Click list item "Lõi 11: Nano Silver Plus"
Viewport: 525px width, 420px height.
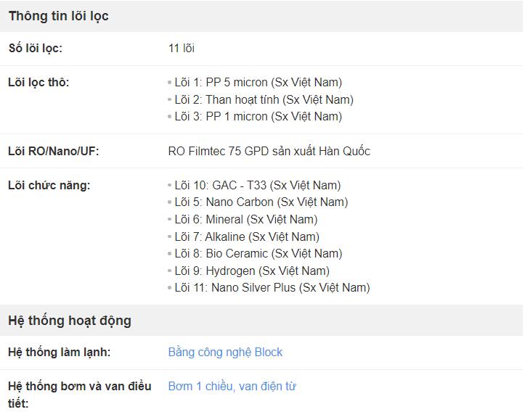click(272, 287)
